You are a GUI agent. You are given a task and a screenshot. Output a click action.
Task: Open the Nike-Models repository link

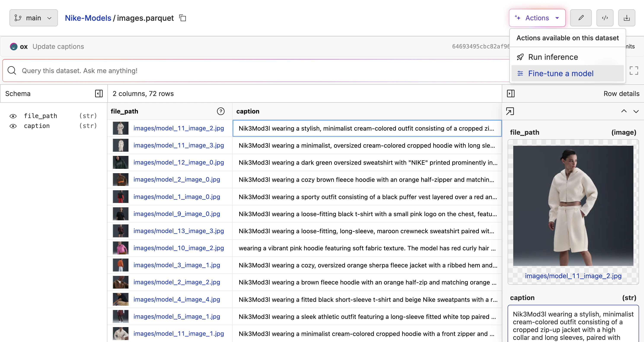[x=88, y=18]
